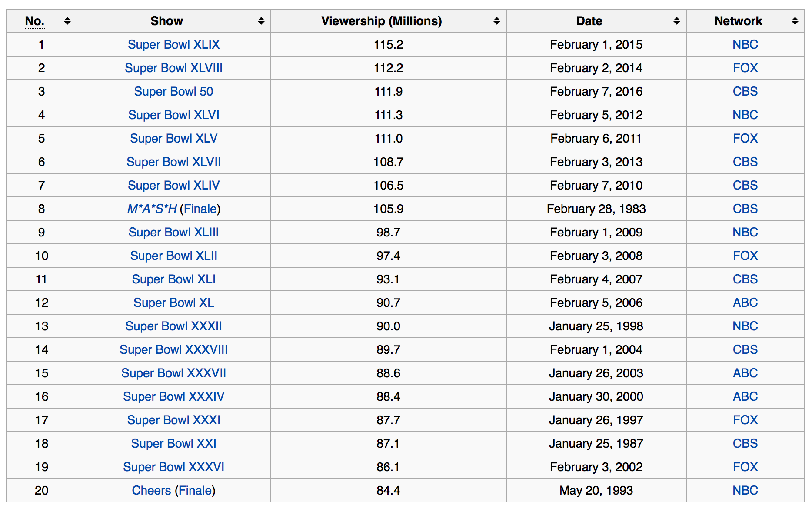Click FOX link in Super Bowl XLV row
Image resolution: width=812 pixels, height=512 pixels.
pos(745,138)
